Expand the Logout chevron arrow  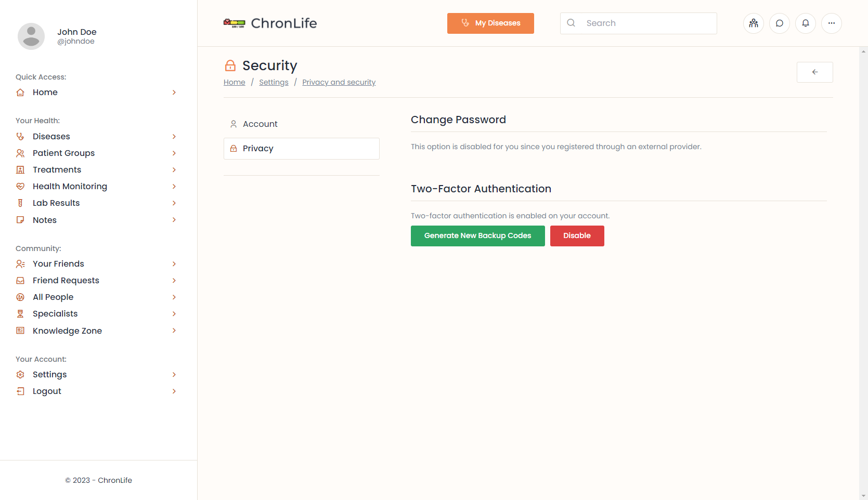[x=174, y=391]
